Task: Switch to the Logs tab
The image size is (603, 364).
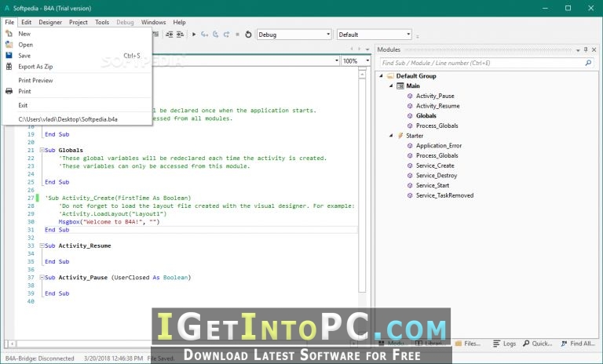Action: [504, 344]
